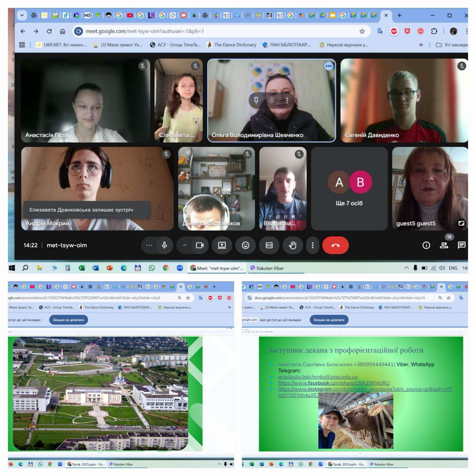
Task: Toggle the microphone in Meet controls
Action: pos(164,245)
